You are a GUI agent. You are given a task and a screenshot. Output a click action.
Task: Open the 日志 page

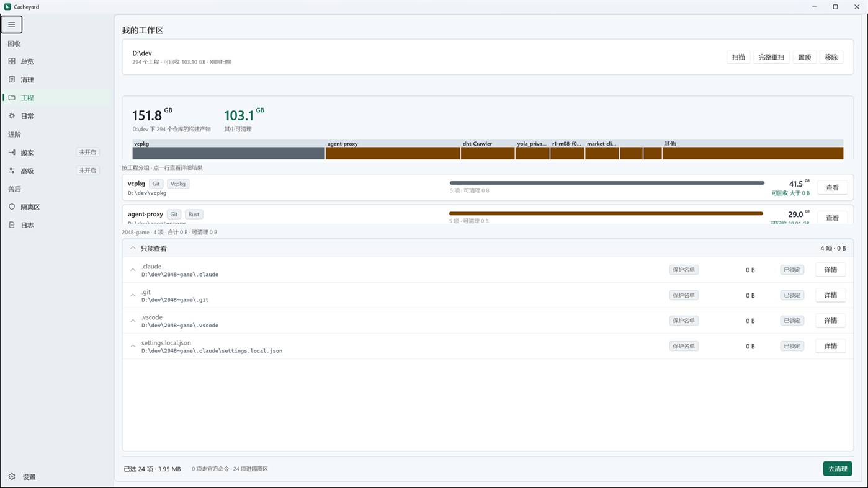pyautogui.click(x=57, y=225)
